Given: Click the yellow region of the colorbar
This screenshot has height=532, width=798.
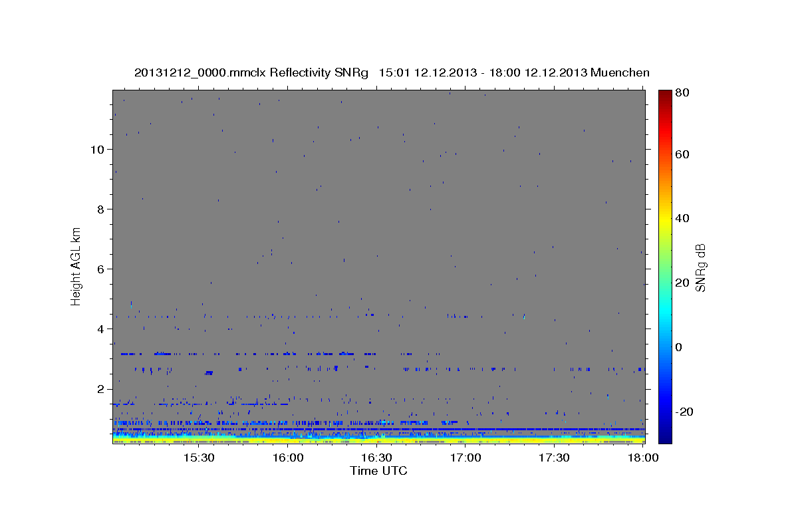Looking at the screenshot, I should click(665, 219).
